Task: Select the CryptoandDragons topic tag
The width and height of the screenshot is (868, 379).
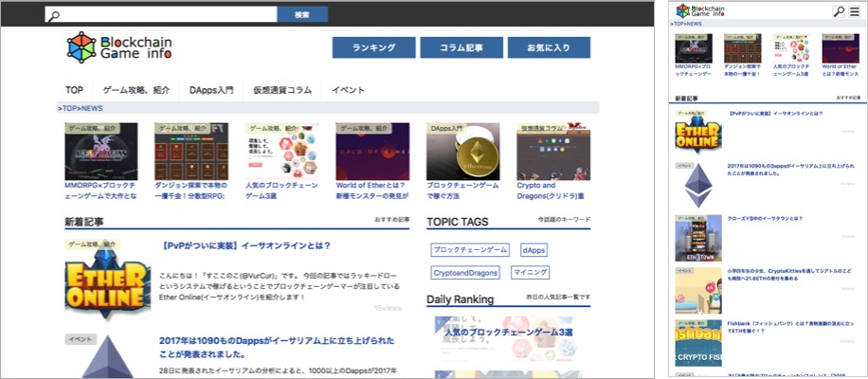Action: [465, 272]
